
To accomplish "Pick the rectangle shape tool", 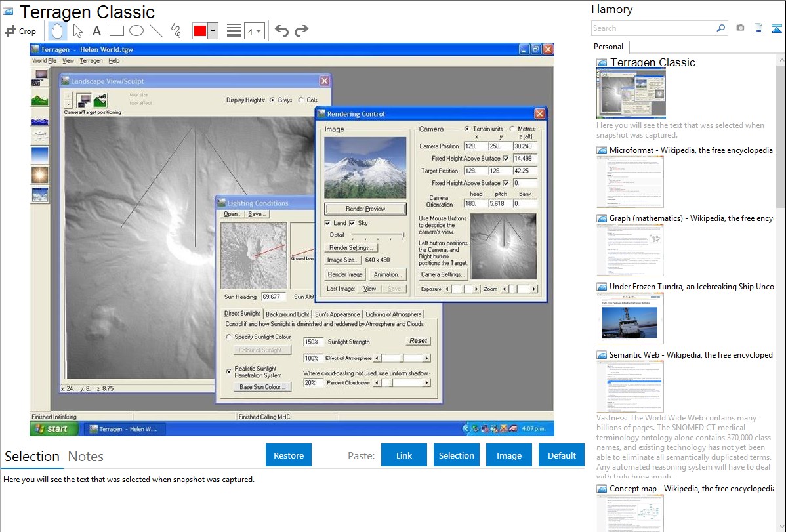I will [x=116, y=31].
